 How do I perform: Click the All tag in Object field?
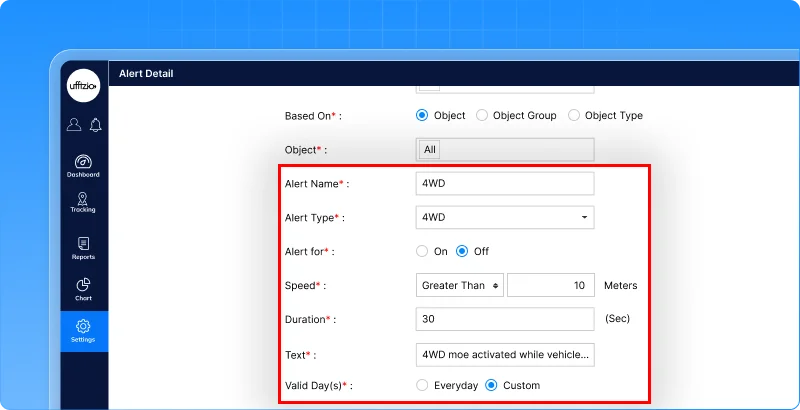[x=430, y=150]
